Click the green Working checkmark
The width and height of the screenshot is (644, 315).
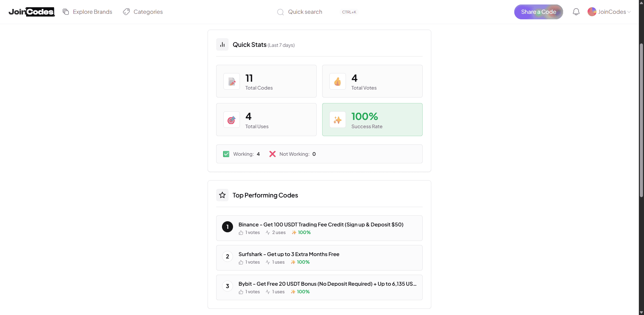pyautogui.click(x=226, y=154)
